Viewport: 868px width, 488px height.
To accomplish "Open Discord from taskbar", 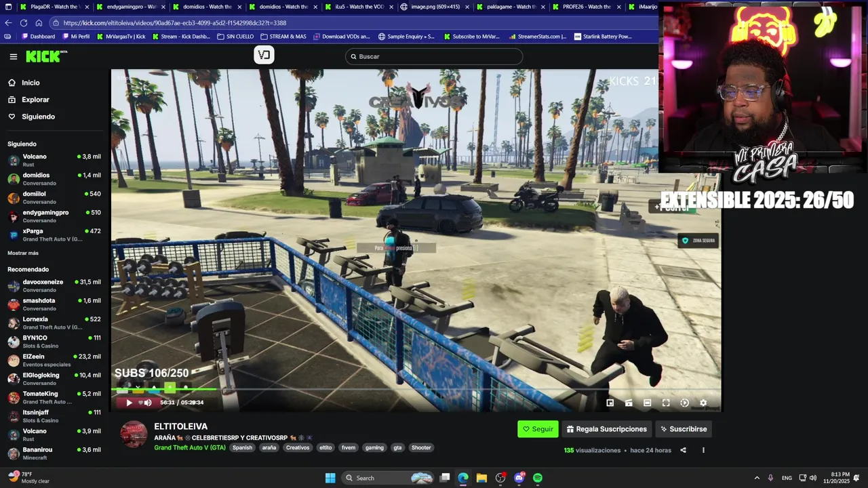I will pyautogui.click(x=519, y=478).
